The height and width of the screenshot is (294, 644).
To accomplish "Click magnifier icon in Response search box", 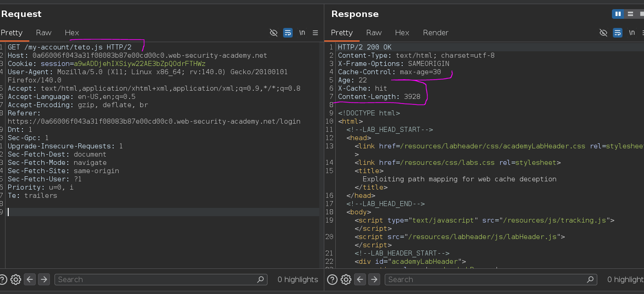I will click(x=591, y=279).
